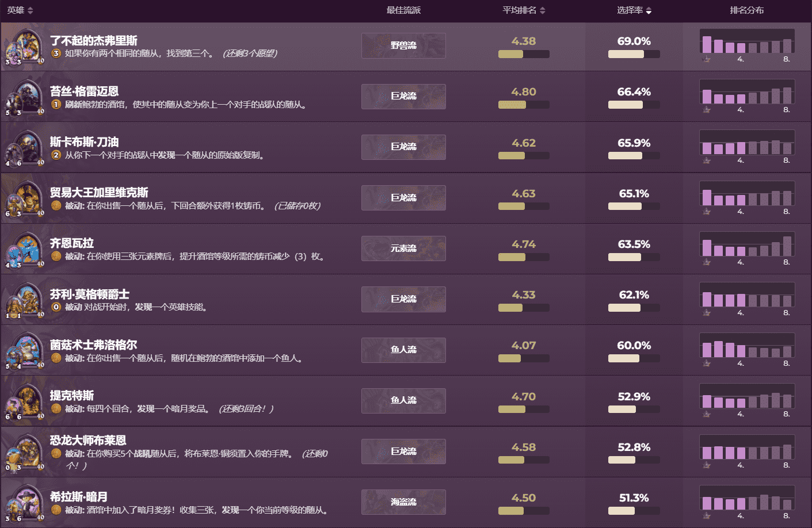This screenshot has height=528, width=812.
Task: Sort by the 平均排名 column header
Action: click(524, 10)
